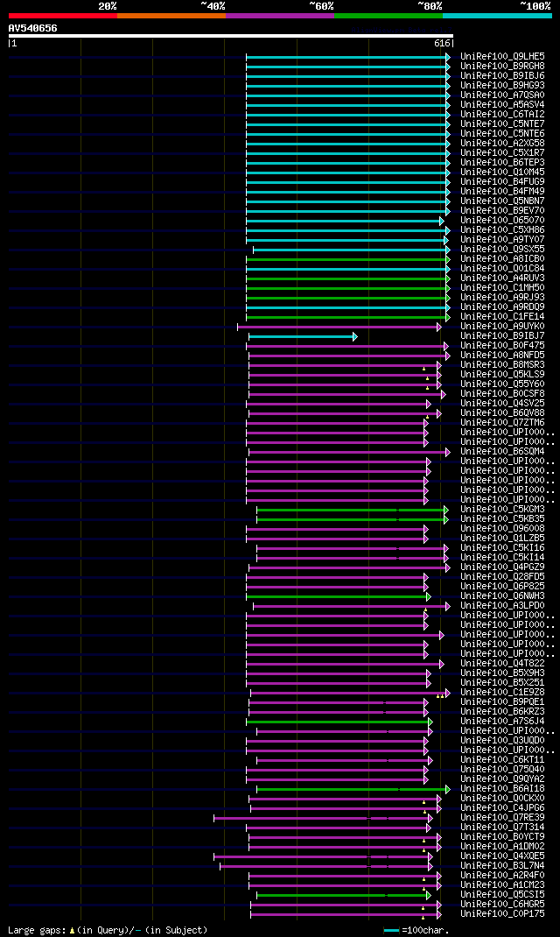Select the UniRef100_A8NFD5 label
Viewport: 560px width, 937px height.
(502, 355)
